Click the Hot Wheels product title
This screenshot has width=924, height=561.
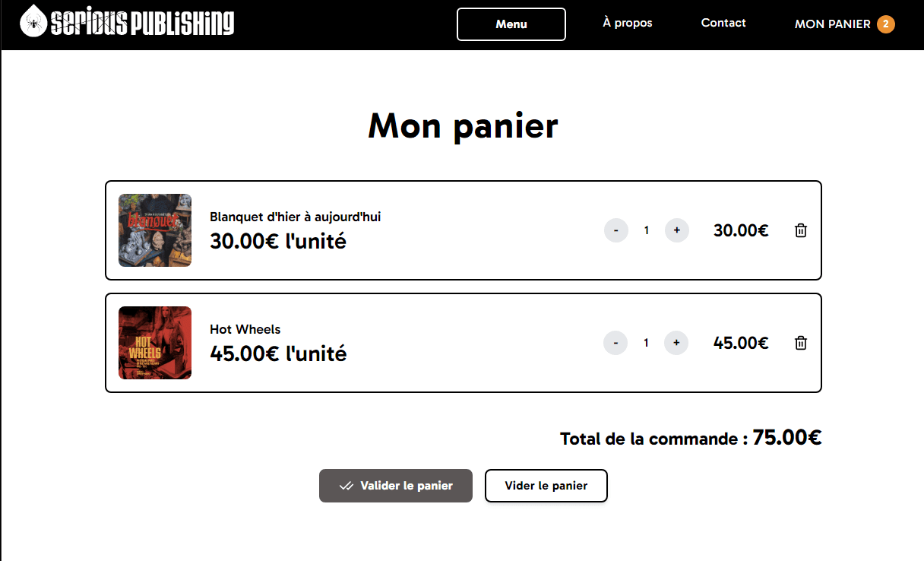coord(245,330)
